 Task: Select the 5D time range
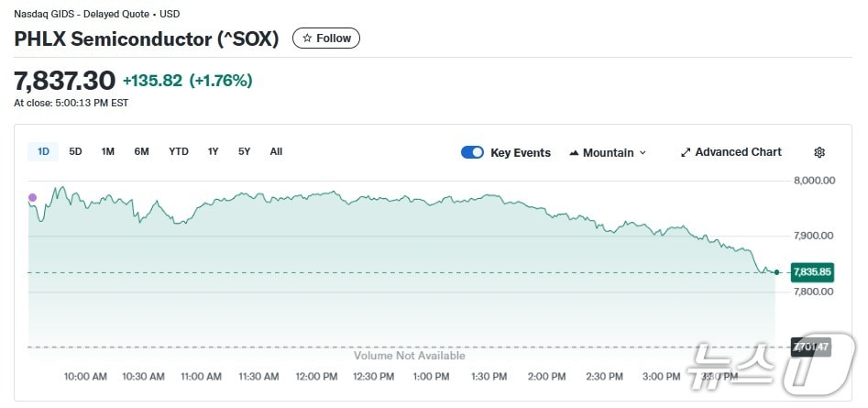point(75,151)
